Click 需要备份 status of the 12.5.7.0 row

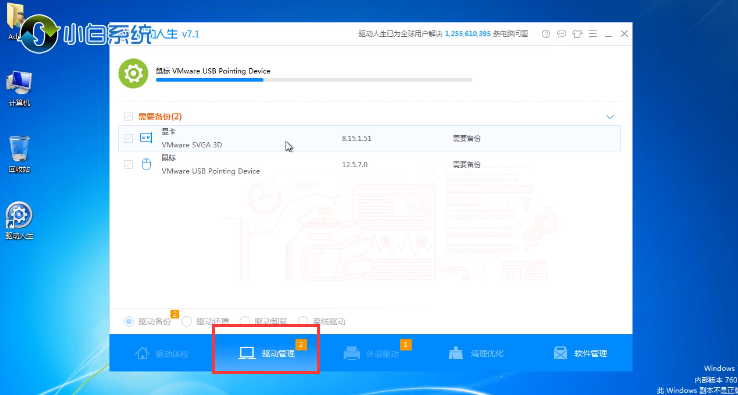point(467,165)
